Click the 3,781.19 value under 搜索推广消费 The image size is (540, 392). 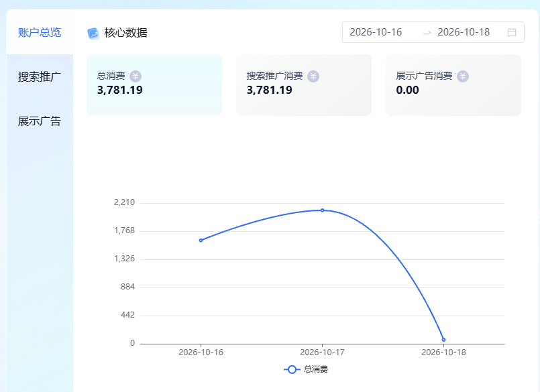pyautogui.click(x=269, y=90)
